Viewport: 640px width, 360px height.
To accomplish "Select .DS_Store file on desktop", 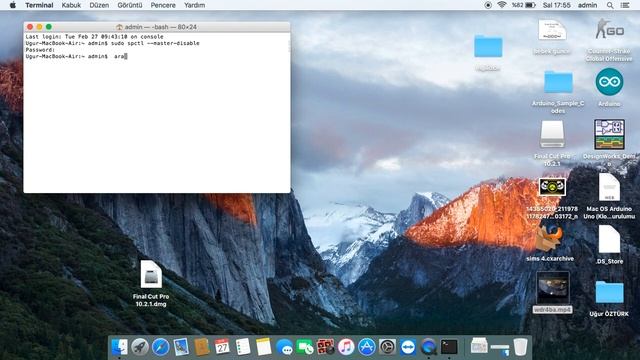I will click(x=609, y=240).
